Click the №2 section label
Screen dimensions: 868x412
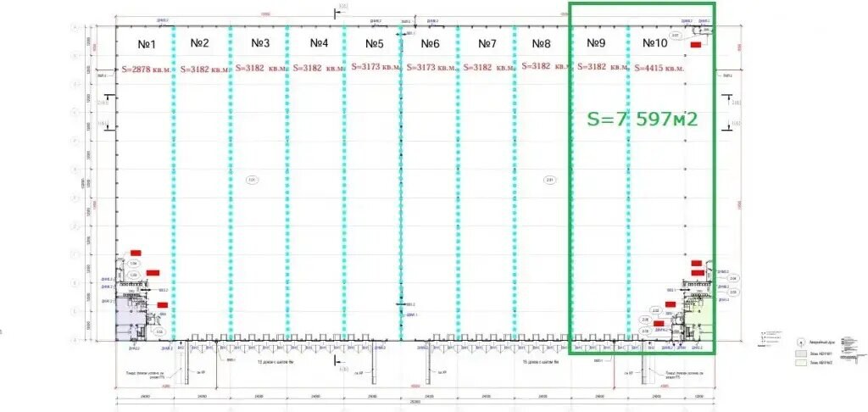[200, 42]
